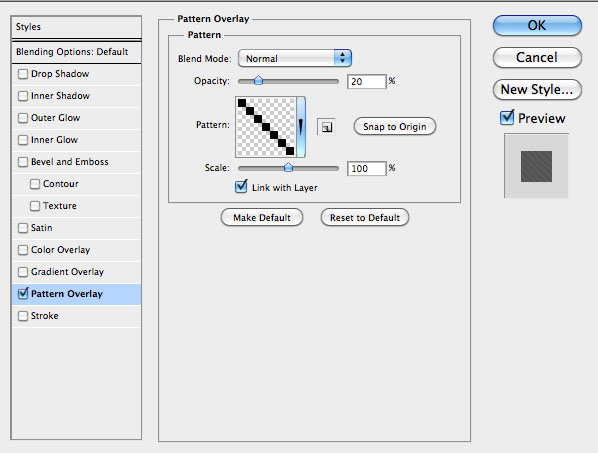
Task: Enable the Drop Shadow checkbox
Action: (x=23, y=74)
